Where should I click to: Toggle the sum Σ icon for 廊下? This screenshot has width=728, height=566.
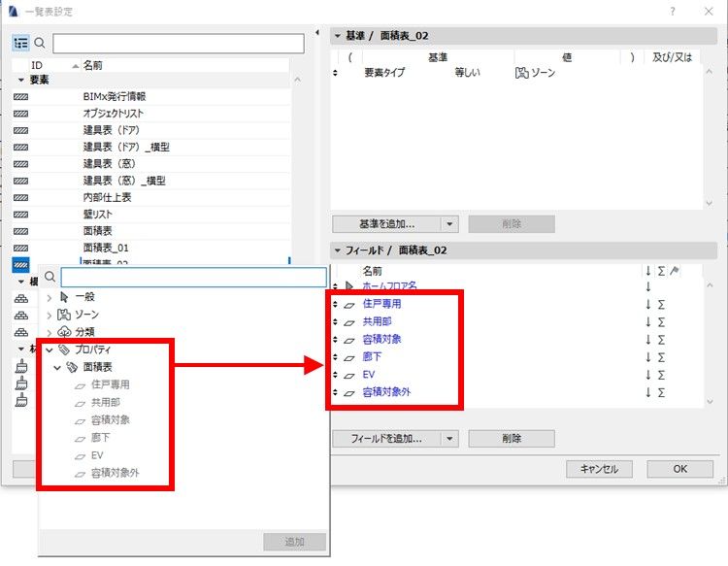point(661,357)
